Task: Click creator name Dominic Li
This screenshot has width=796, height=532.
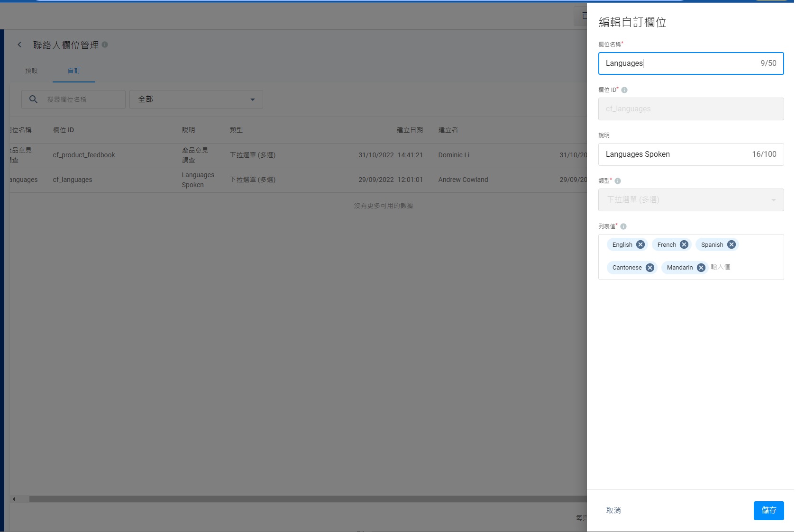Action: 454,155
